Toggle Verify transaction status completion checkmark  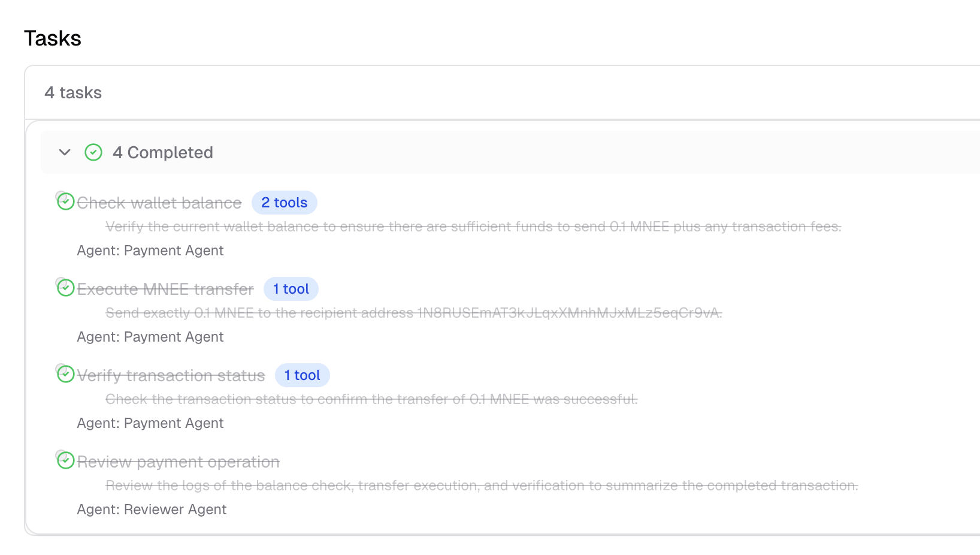point(65,374)
